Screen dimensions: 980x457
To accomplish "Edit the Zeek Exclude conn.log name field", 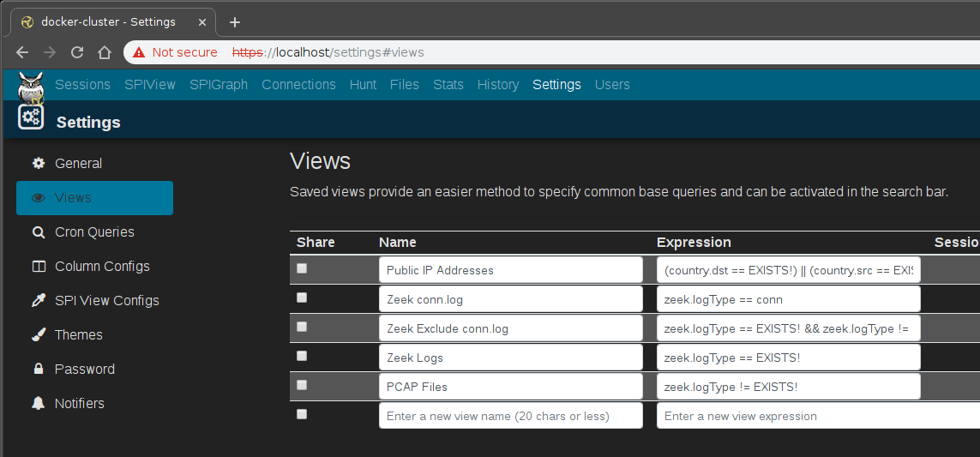I will point(511,328).
